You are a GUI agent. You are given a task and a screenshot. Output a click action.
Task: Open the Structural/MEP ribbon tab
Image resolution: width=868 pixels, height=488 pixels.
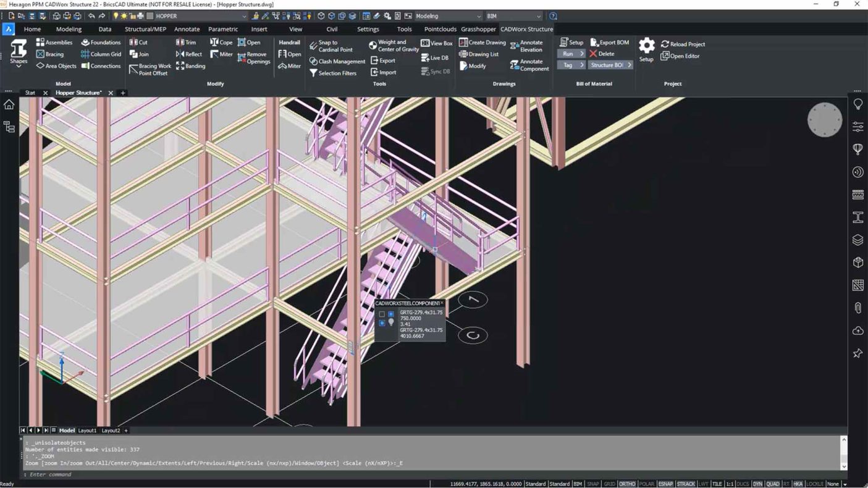click(x=145, y=29)
